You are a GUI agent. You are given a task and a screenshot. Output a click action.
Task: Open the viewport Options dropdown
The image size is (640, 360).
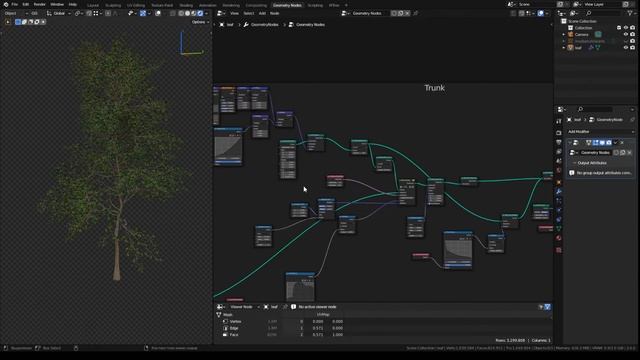200,22
